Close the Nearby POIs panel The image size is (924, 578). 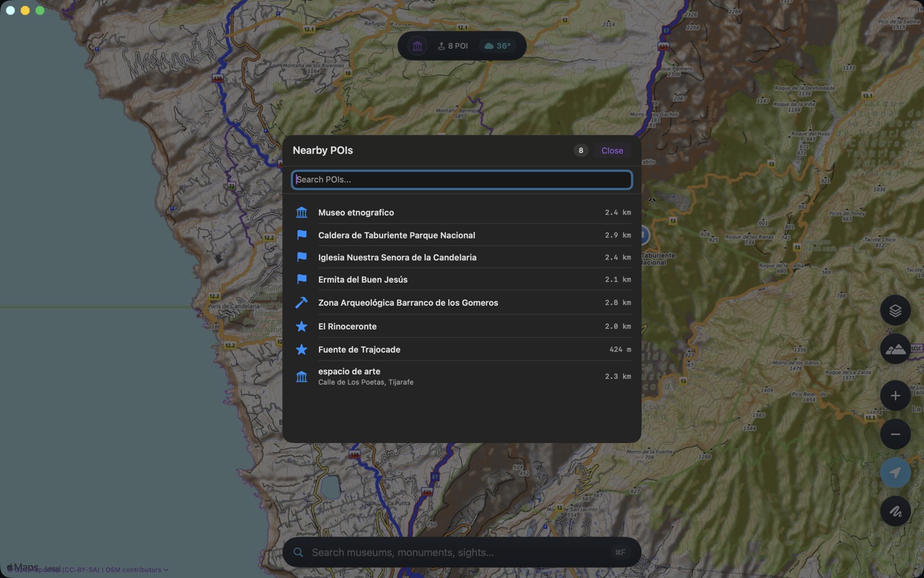pyautogui.click(x=612, y=151)
